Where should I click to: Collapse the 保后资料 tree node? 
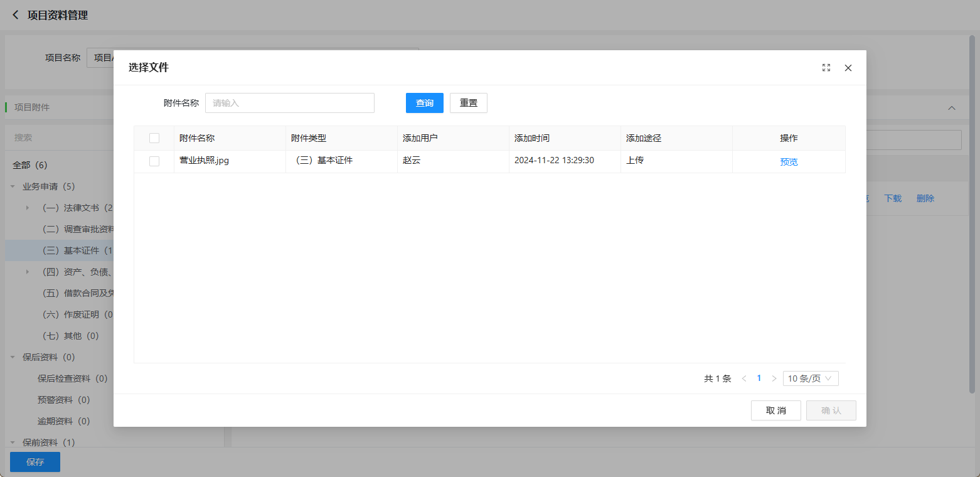click(13, 358)
